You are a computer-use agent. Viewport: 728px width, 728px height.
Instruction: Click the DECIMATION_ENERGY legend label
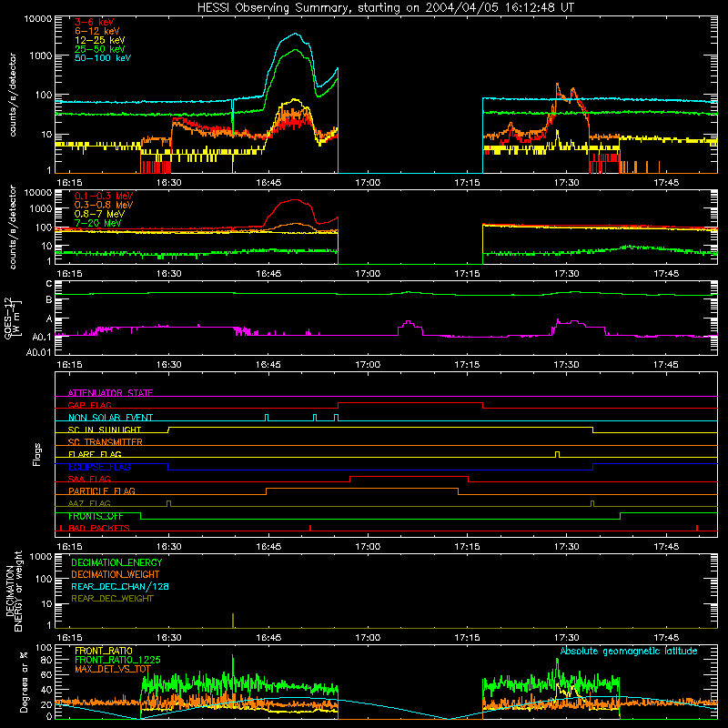click(116, 562)
